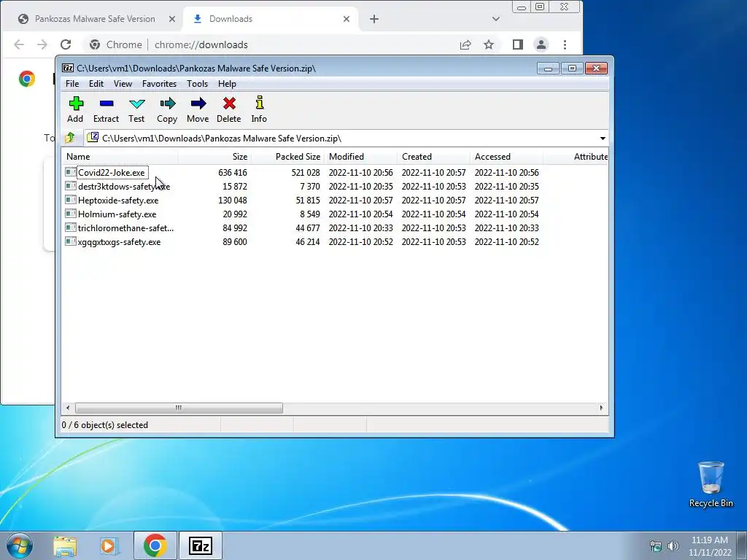
Task: Open a new Chrome tab
Action: coord(374,19)
